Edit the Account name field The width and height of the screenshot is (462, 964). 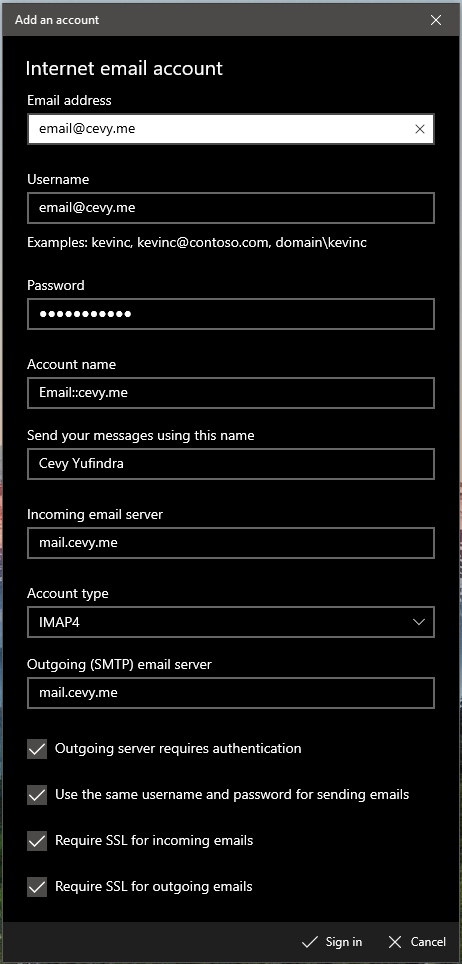click(x=231, y=393)
